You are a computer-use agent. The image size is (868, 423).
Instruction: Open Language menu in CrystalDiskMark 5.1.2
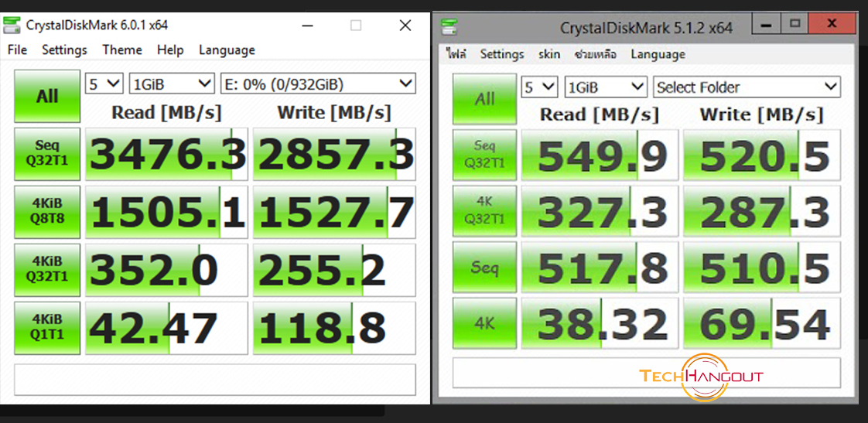[658, 54]
